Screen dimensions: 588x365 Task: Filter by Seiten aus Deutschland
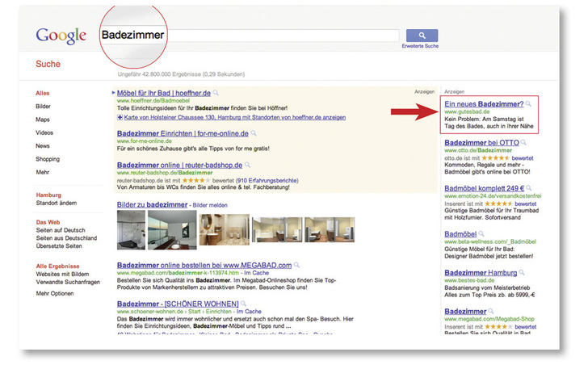(66, 238)
